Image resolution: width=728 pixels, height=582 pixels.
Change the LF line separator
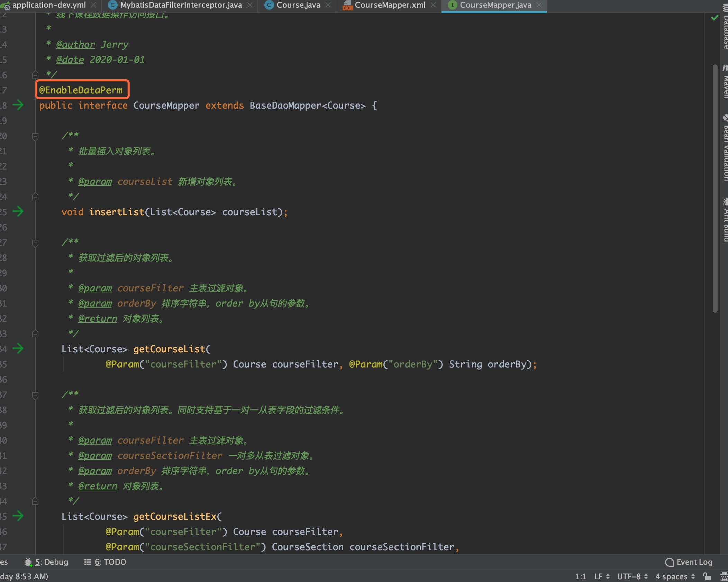click(x=602, y=576)
